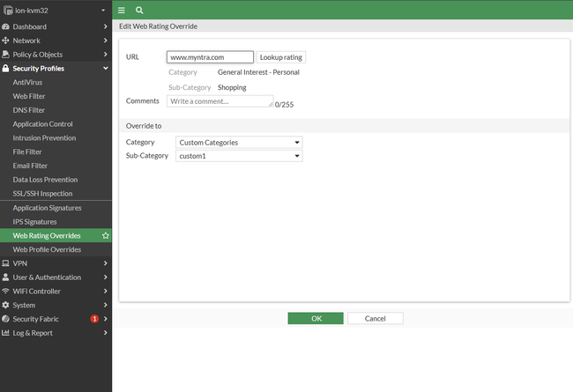Click OK to save override
Viewport: 573px width, 392px height.
(316, 318)
